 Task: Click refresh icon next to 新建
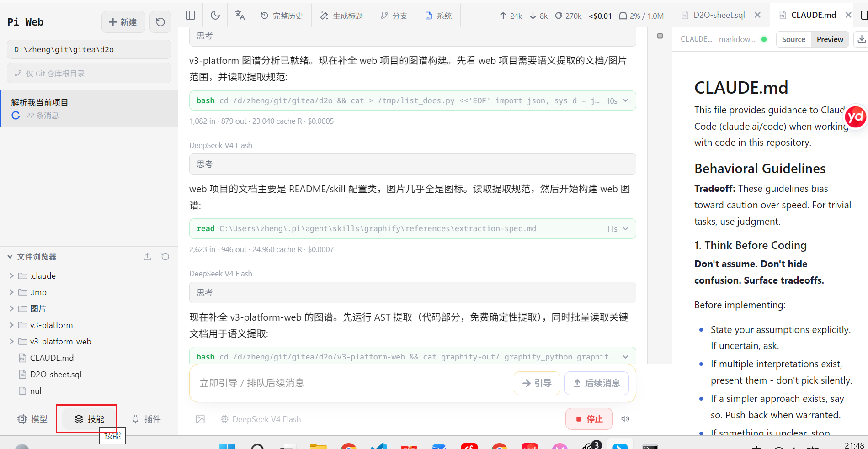(160, 22)
